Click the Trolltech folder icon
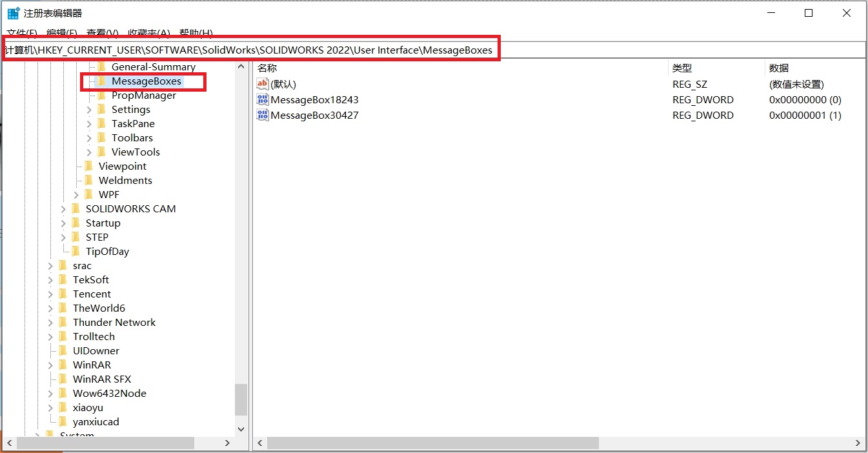The width and height of the screenshot is (868, 453). point(63,336)
